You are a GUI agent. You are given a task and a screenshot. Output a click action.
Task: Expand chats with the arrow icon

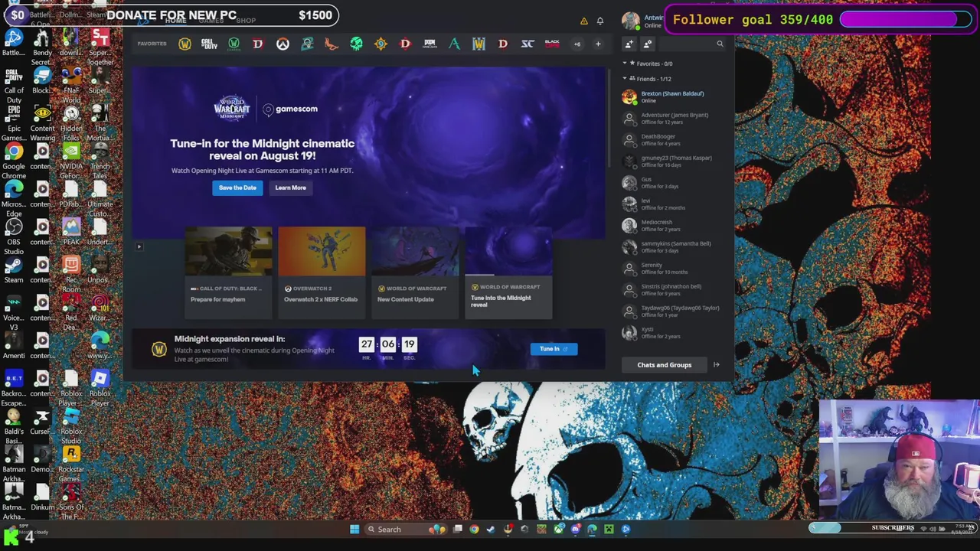pos(717,365)
